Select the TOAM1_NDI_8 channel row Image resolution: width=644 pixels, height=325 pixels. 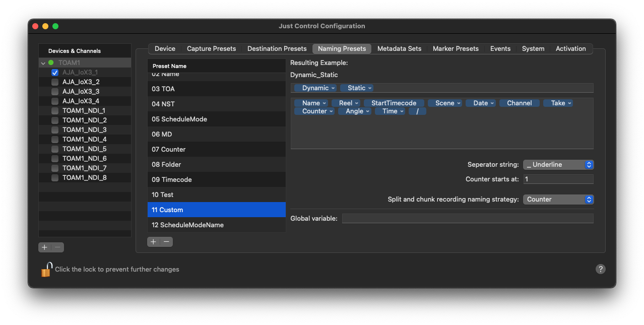[x=85, y=178]
